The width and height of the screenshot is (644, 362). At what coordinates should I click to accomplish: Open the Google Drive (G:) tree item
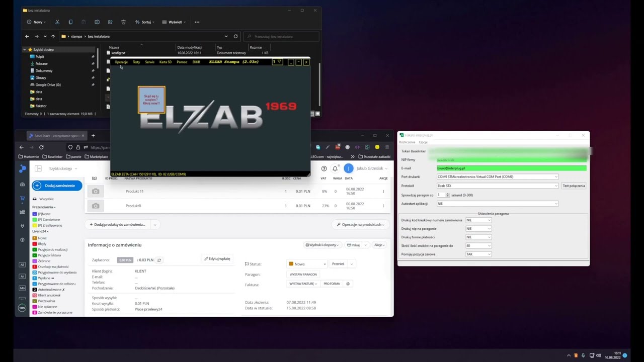coord(47,84)
